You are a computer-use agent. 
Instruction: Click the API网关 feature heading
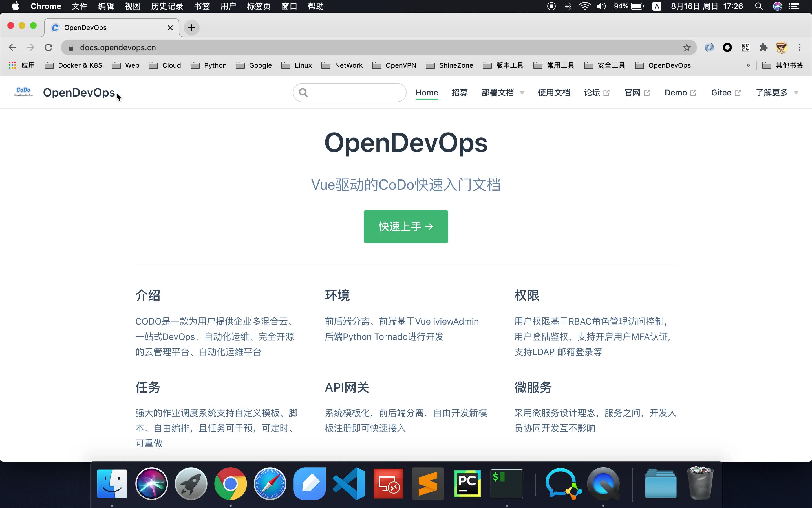[347, 387]
